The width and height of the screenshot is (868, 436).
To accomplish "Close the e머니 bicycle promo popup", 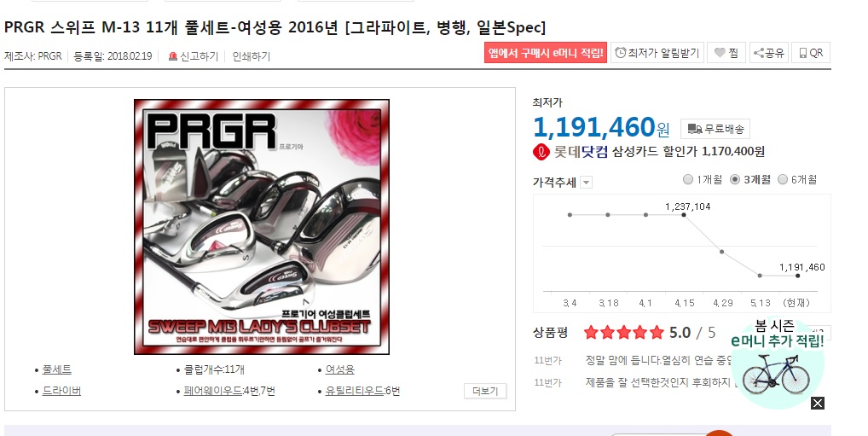I will coord(817,403).
